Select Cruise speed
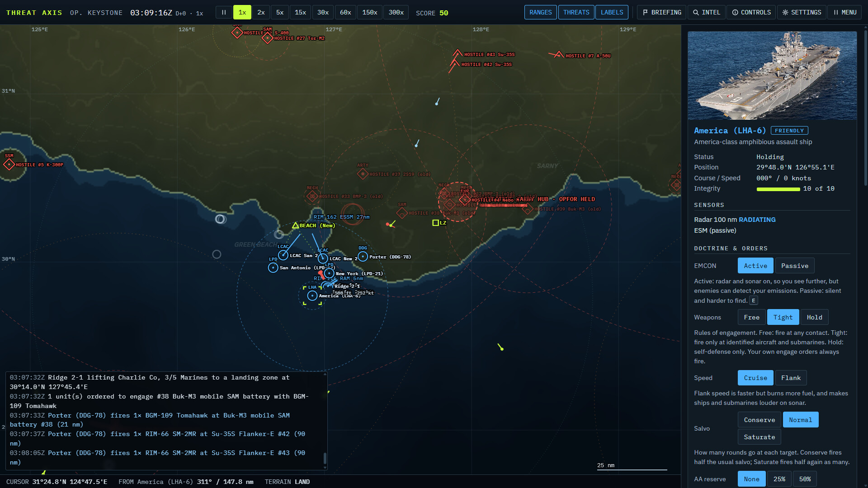This screenshot has height=488, width=868. [x=755, y=378]
